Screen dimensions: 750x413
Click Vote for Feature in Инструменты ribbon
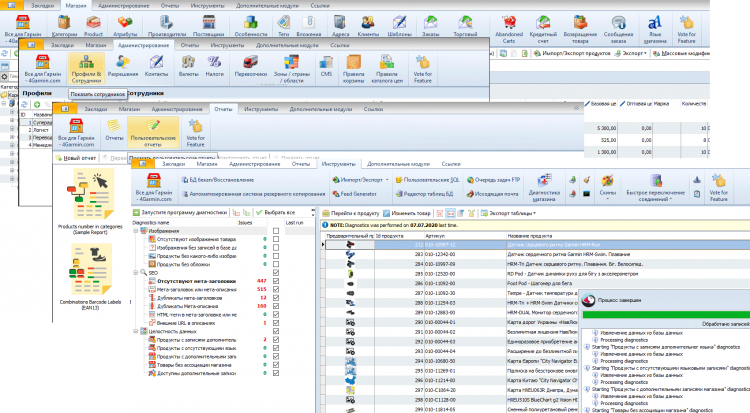tap(718, 188)
